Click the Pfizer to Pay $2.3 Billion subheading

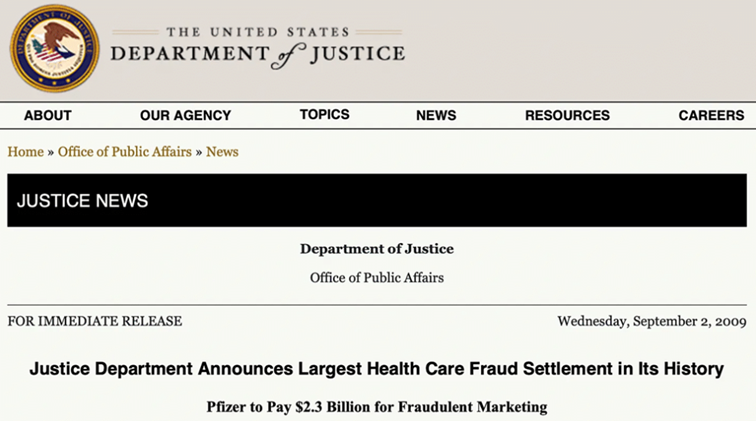point(376,406)
